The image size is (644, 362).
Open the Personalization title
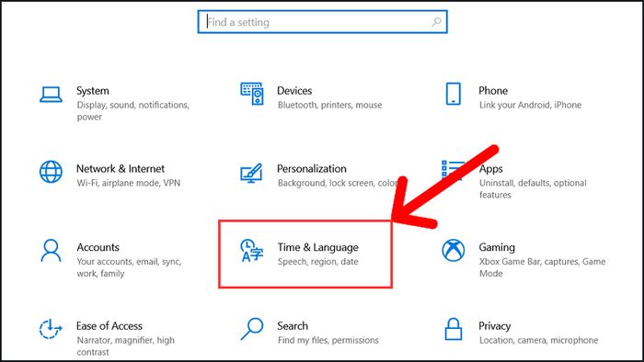312,168
